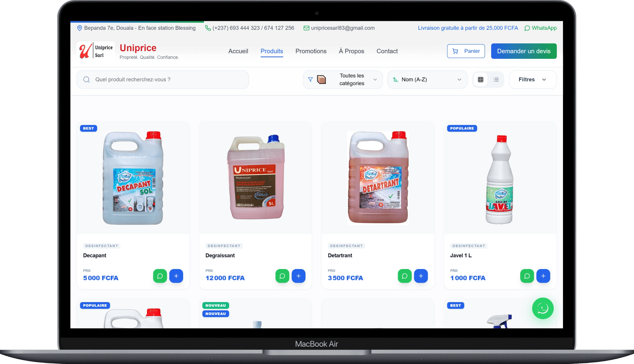Expand the Filtres panel
The height and width of the screenshot is (364, 634).
pos(532,80)
